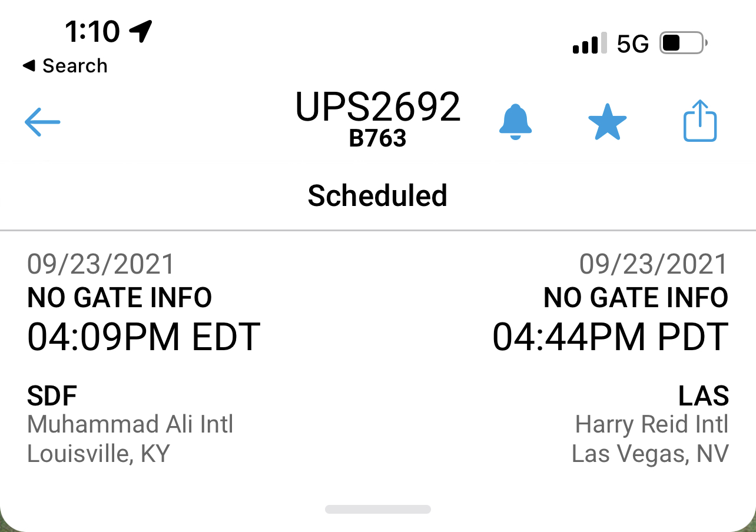756x532 pixels.
Task: Select Harry Reid Intl airport name
Action: click(651, 424)
